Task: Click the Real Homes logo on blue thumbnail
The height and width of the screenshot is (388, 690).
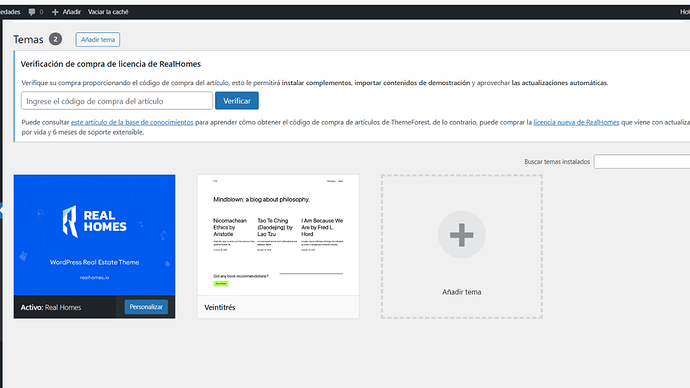Action: click(94, 221)
